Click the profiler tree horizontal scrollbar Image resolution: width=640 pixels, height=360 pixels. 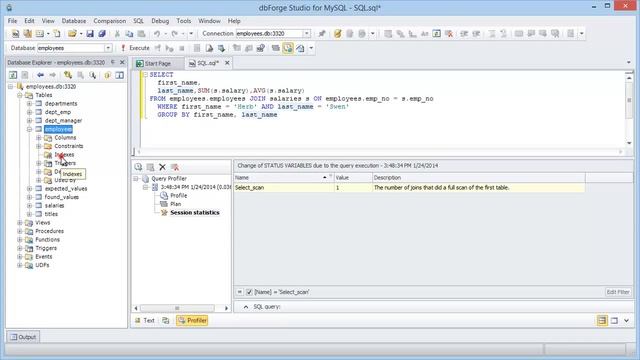tap(177, 308)
